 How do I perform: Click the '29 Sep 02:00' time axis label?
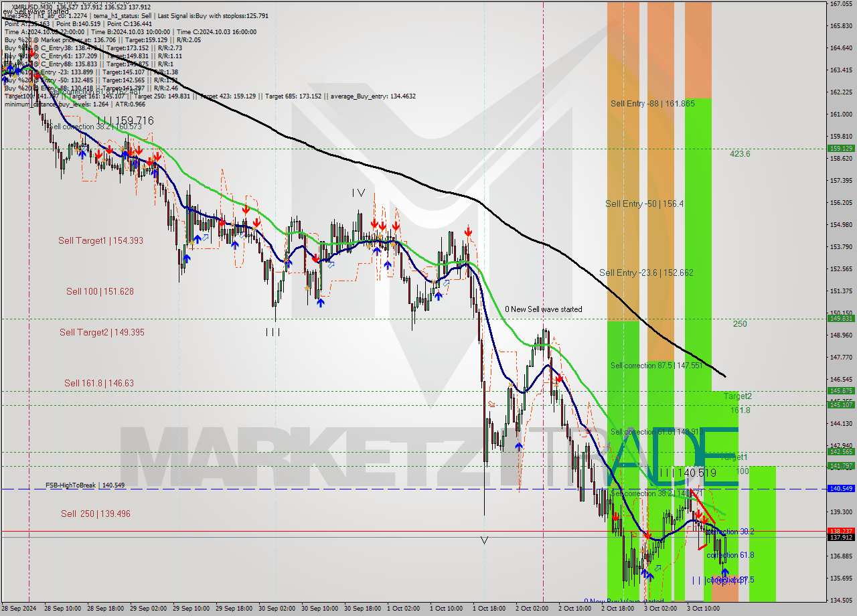(148, 609)
